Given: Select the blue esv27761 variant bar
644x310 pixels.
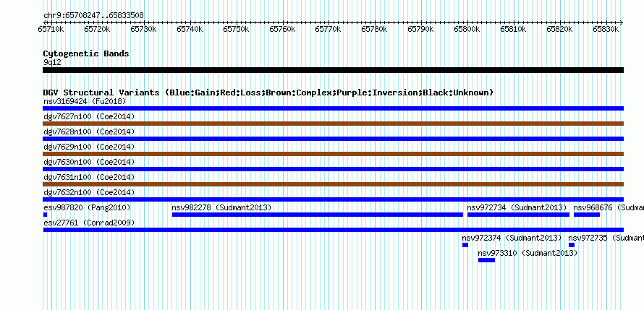Looking at the screenshot, I should coord(333,230).
